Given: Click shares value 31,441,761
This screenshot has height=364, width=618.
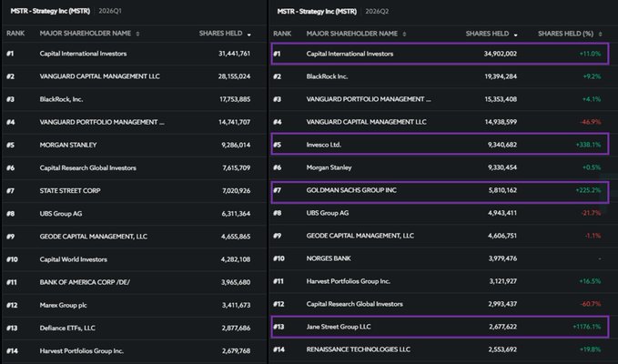Looking at the screenshot, I should coord(234,54).
